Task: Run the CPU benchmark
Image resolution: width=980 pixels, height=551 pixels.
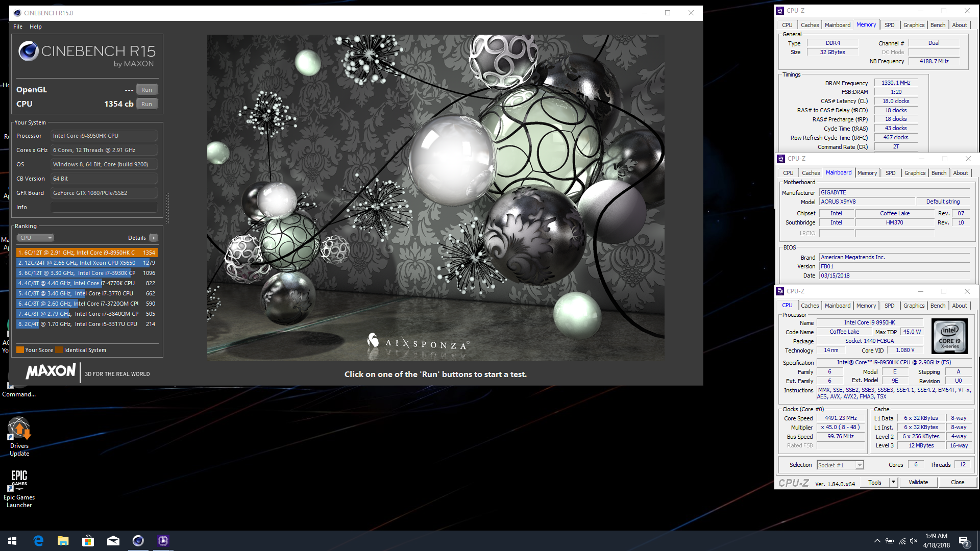Action: pos(147,104)
